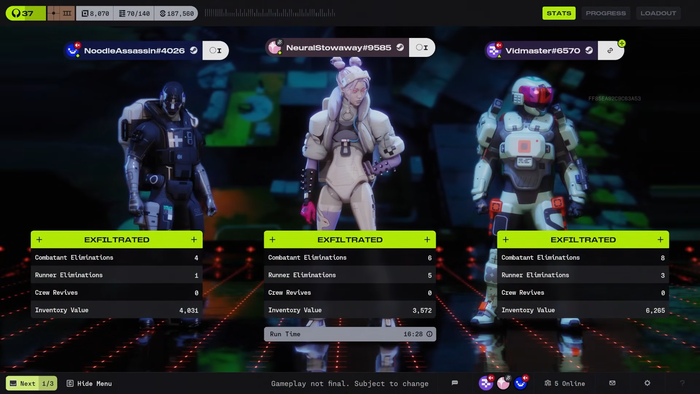This screenshot has height=394, width=700.
Task: Click the info icon beside Run Time
Action: click(429, 334)
